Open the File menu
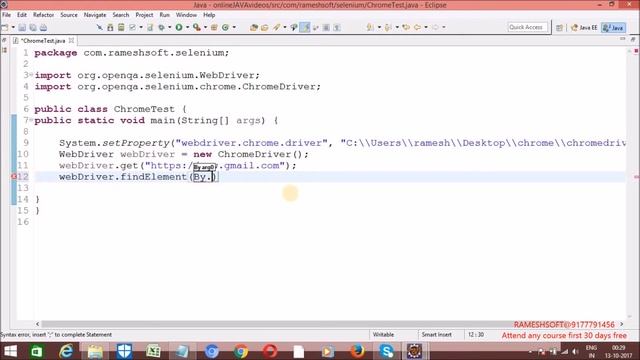This screenshot has width=640, height=360. (7, 15)
